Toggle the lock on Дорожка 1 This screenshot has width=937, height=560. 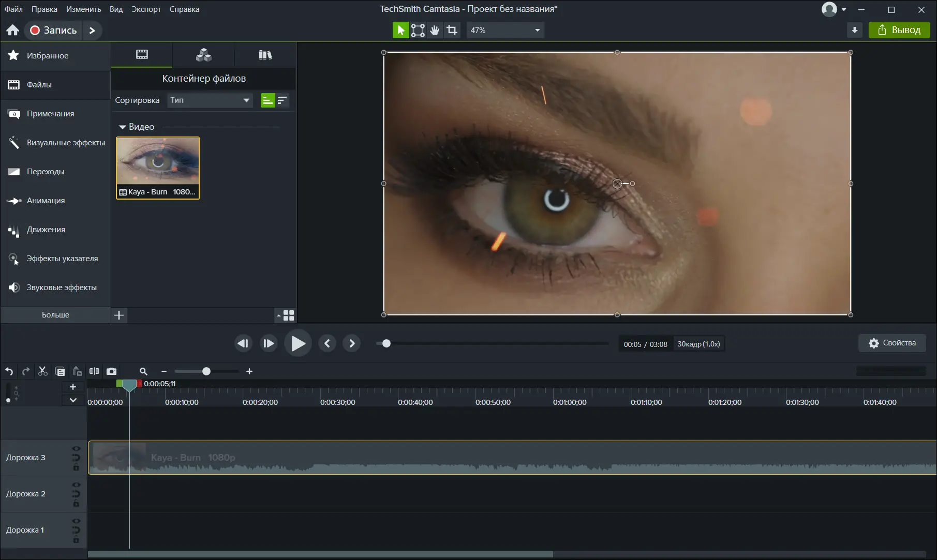[x=76, y=540]
